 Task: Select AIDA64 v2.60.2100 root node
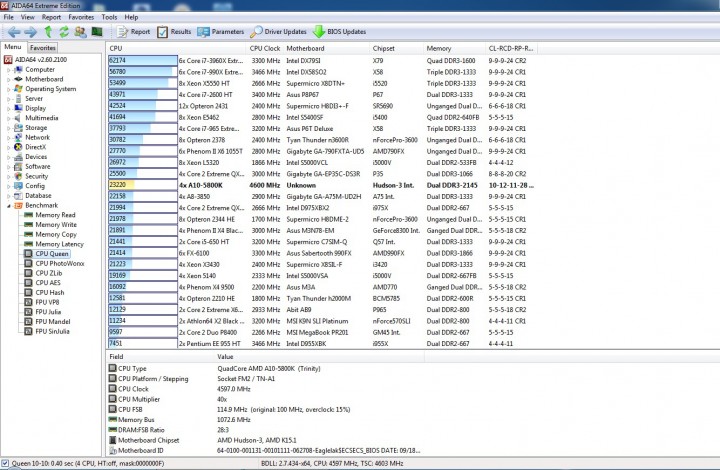click(x=35, y=60)
